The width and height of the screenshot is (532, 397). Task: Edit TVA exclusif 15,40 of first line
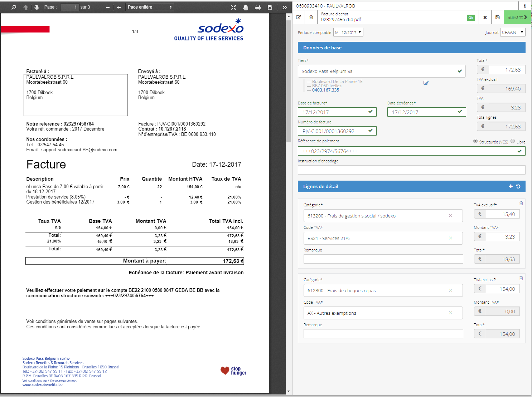(x=503, y=214)
